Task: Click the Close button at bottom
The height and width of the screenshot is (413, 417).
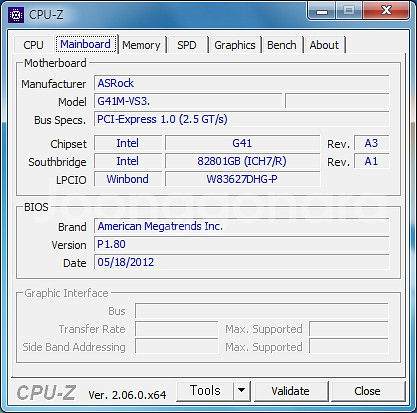Action: (367, 391)
